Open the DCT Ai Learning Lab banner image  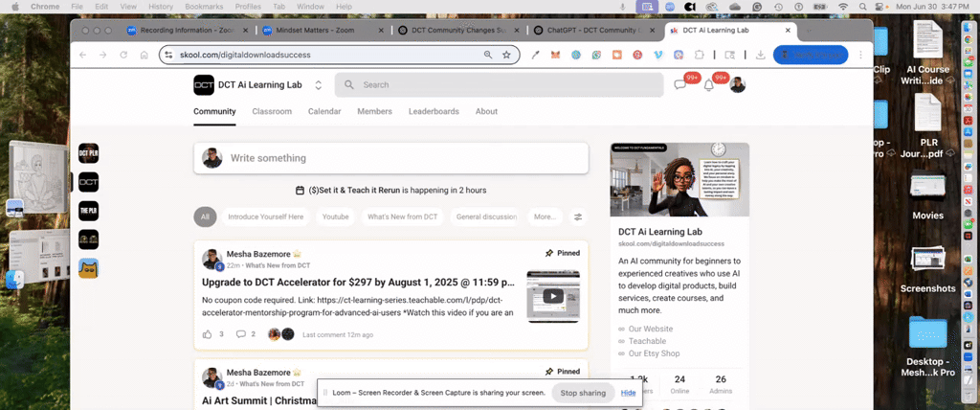click(679, 180)
